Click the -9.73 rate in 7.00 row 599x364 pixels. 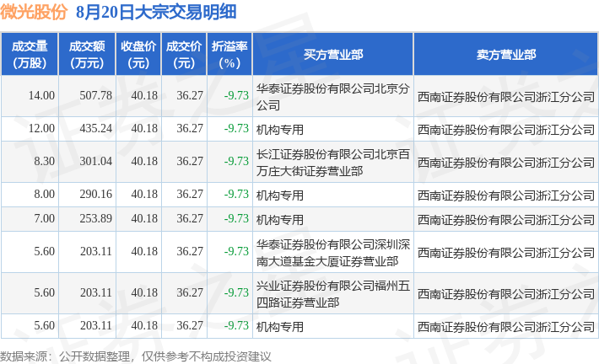pos(236,218)
